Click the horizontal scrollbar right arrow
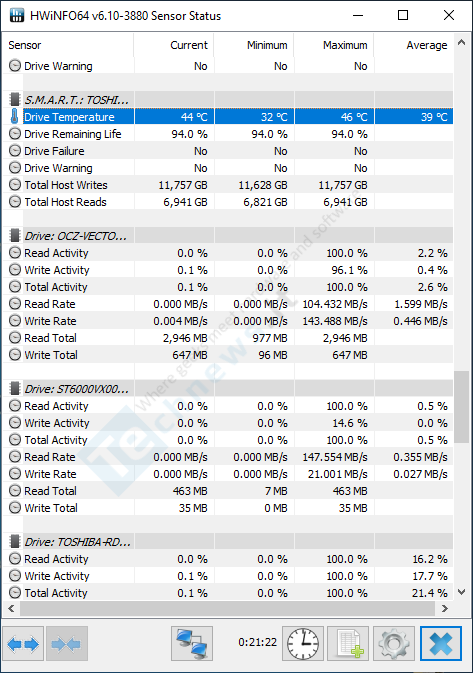The image size is (473, 673). point(445,608)
